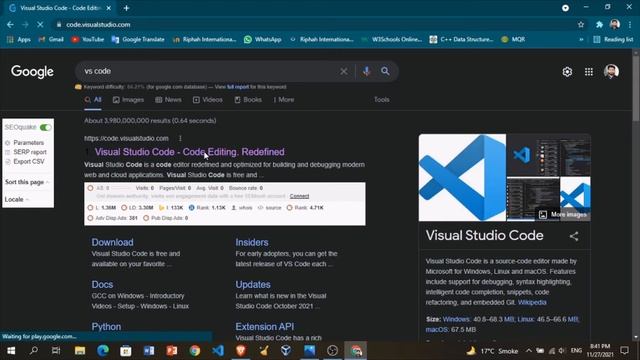Open Wikipedia link in knowledge panel
Viewport: 640px width, 360px height.
(x=532, y=302)
